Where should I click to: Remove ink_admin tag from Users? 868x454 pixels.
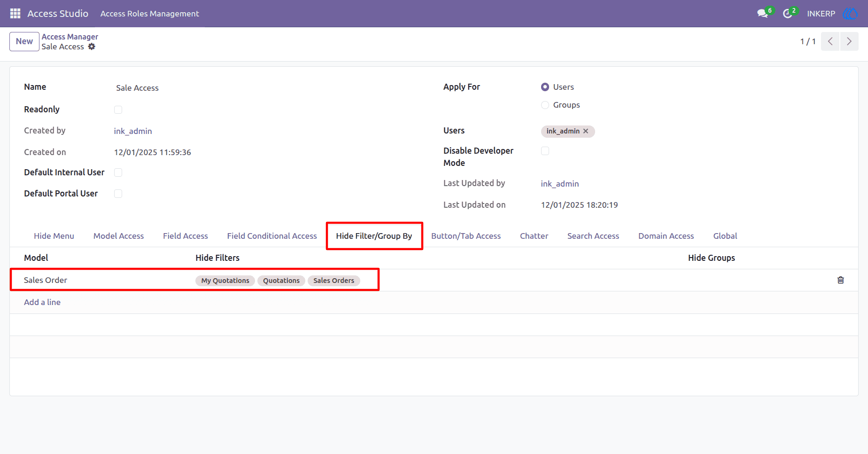pos(586,131)
